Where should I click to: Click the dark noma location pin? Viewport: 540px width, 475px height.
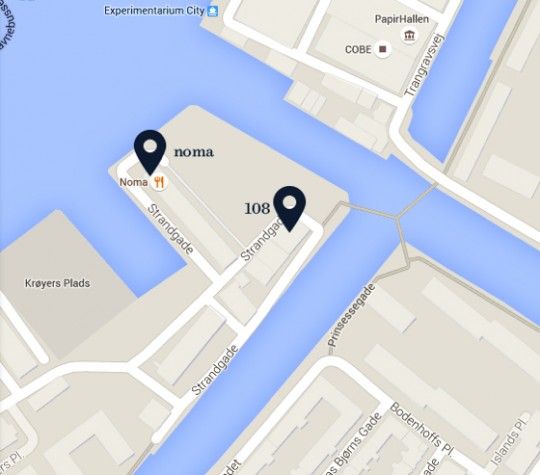150,152
